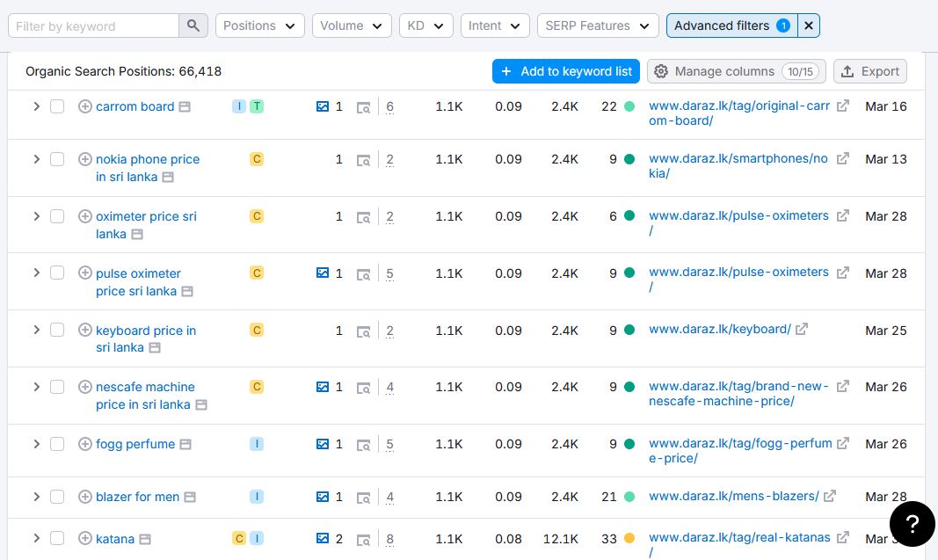Screen dimensions: 938x560
Task: Expand the SERP Features dropdown
Action: [x=597, y=26]
